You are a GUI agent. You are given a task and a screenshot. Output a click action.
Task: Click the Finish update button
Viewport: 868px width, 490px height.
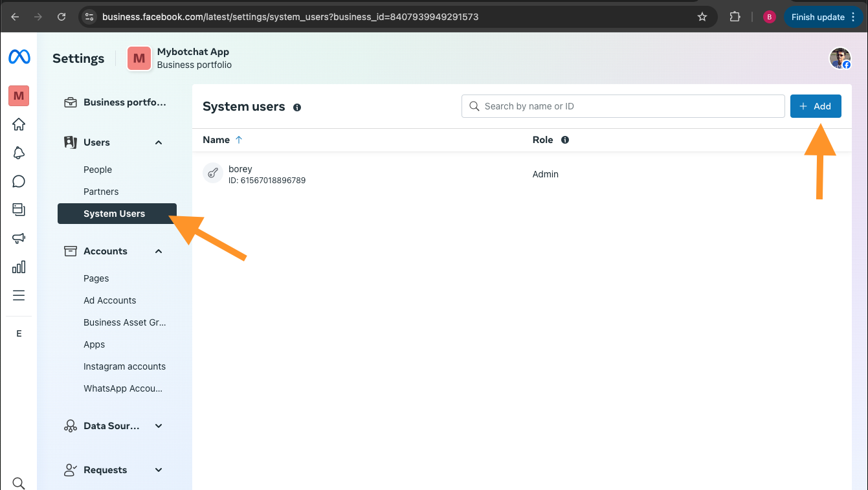818,17
